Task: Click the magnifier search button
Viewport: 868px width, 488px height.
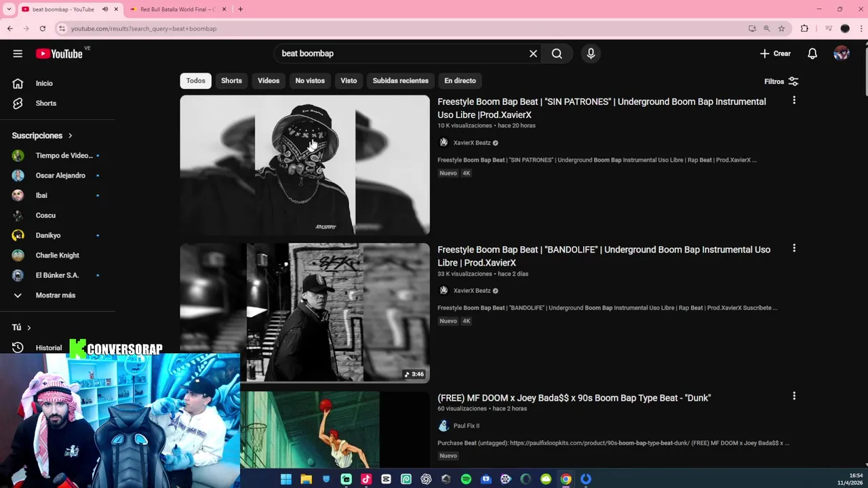Action: pos(557,54)
